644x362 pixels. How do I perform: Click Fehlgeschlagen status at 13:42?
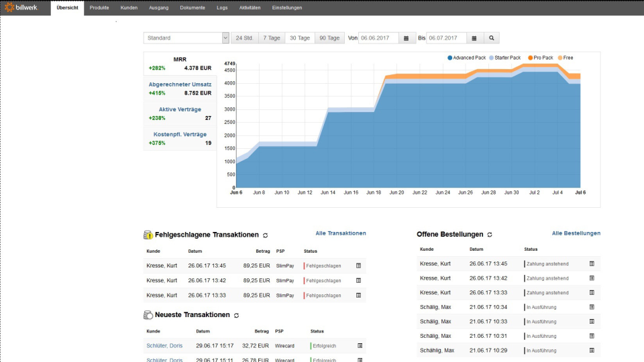[323, 281]
